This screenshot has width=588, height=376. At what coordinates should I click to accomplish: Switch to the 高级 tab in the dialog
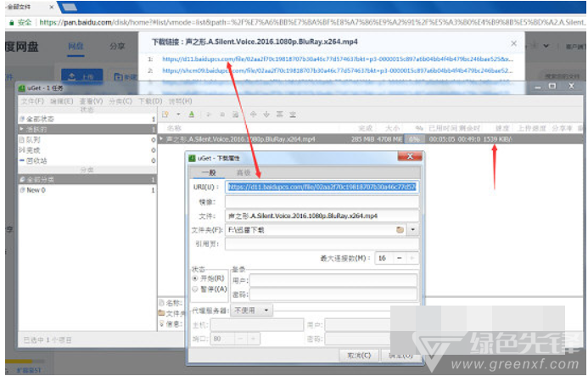[244, 172]
